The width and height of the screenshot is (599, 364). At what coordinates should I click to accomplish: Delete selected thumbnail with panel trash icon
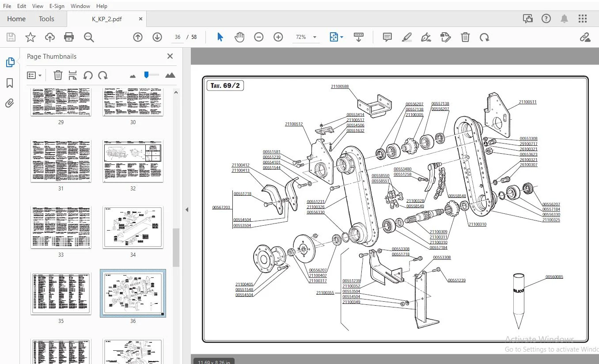pos(58,75)
